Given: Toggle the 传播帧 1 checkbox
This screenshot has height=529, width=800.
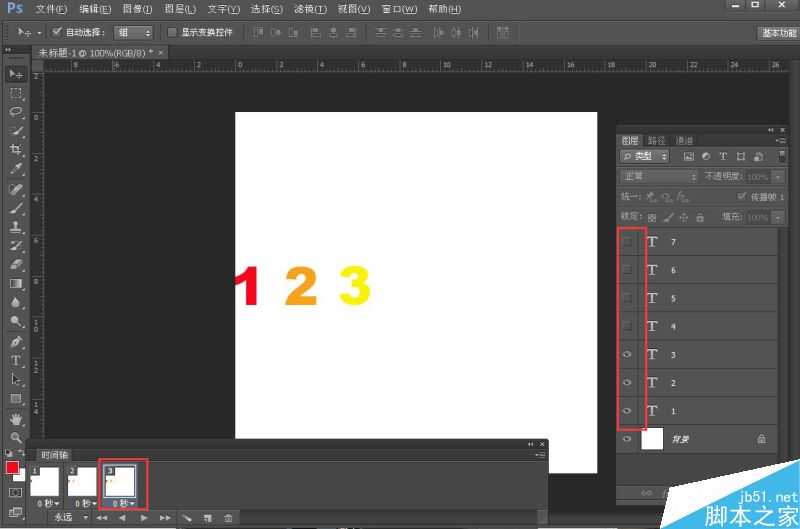Looking at the screenshot, I should click(742, 196).
